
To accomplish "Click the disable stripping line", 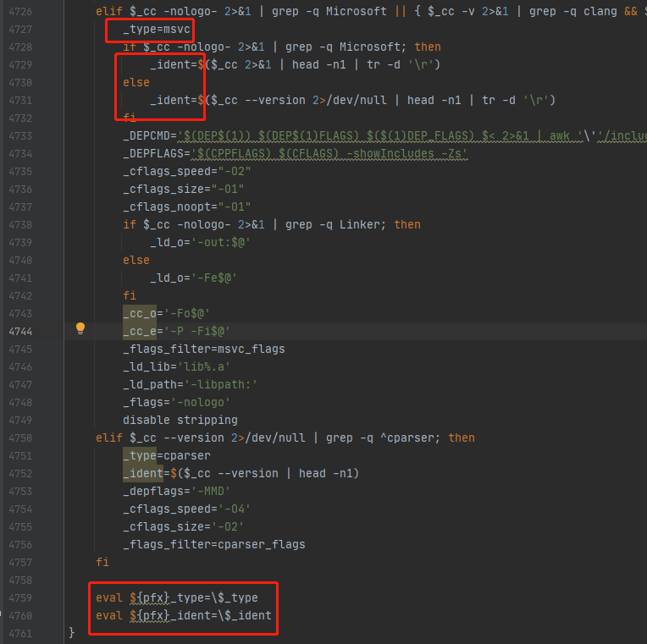I will pos(180,420).
